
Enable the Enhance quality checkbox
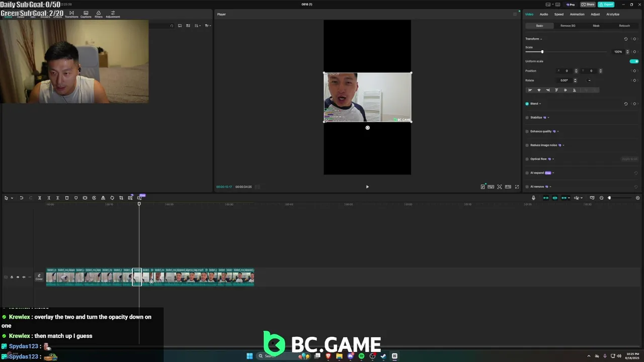[x=527, y=132]
